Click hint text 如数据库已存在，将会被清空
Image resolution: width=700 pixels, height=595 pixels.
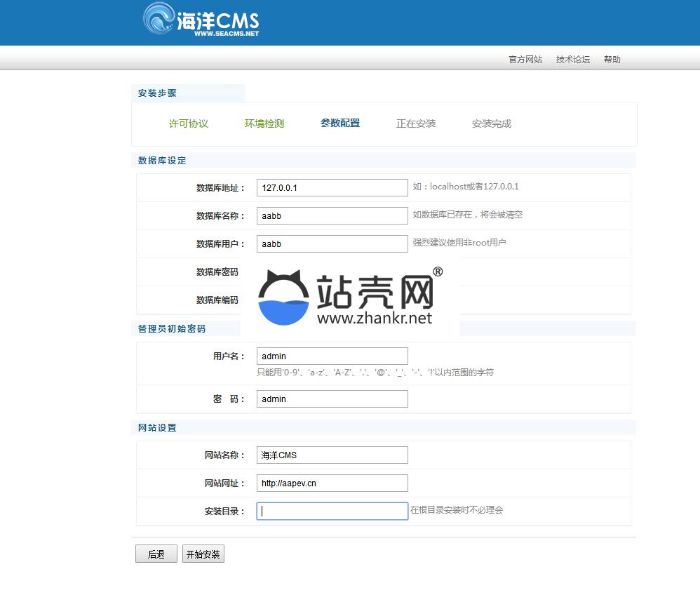[x=467, y=215]
